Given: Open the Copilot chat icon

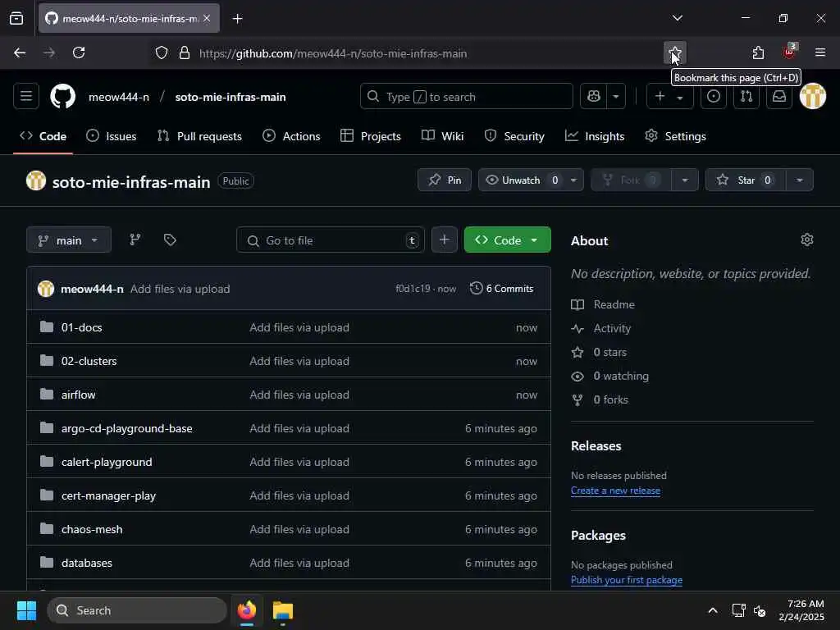Looking at the screenshot, I should click(594, 97).
